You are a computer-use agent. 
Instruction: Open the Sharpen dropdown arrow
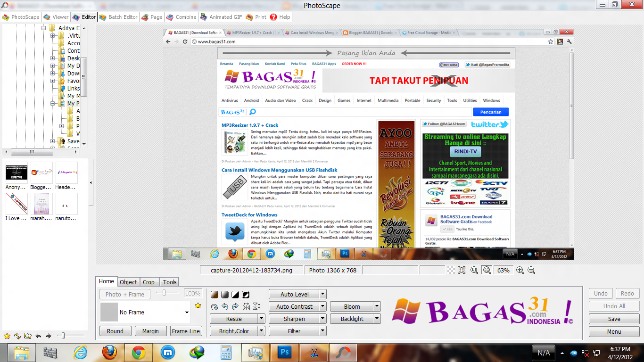click(323, 319)
